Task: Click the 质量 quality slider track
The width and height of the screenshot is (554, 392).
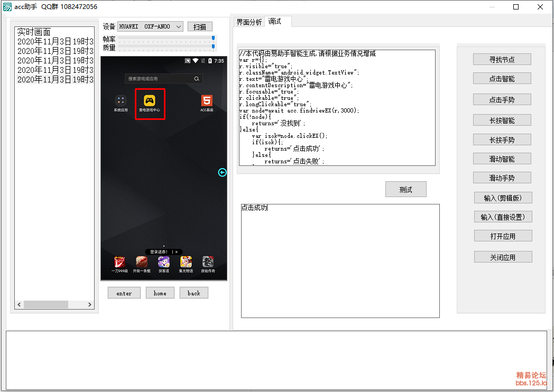Action: (x=167, y=48)
